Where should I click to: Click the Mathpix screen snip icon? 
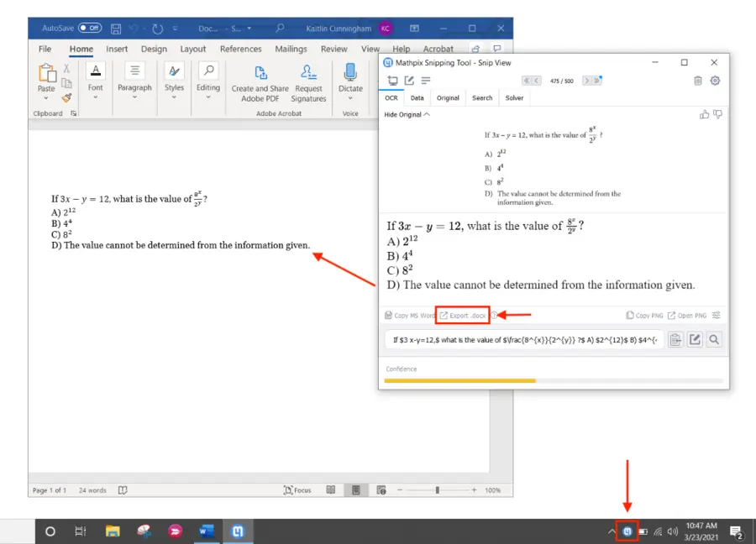click(x=392, y=81)
